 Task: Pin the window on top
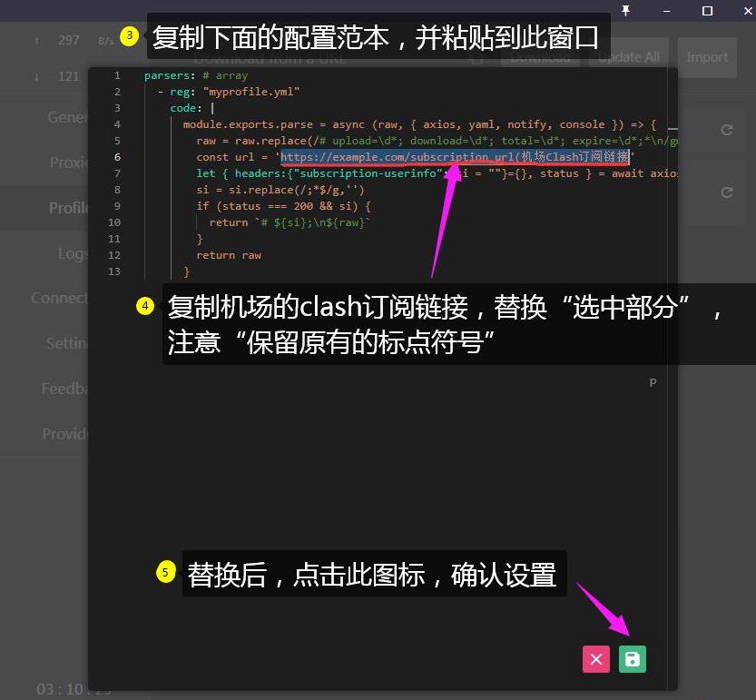[626, 11]
